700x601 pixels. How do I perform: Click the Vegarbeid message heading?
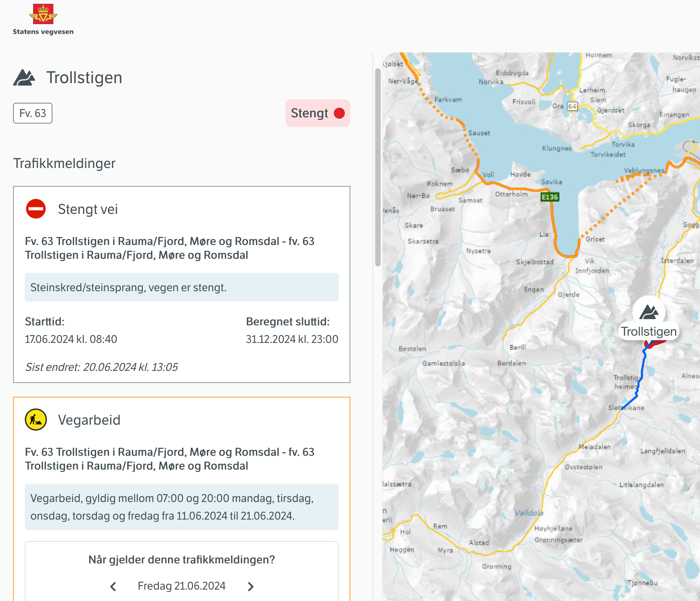pyautogui.click(x=89, y=420)
